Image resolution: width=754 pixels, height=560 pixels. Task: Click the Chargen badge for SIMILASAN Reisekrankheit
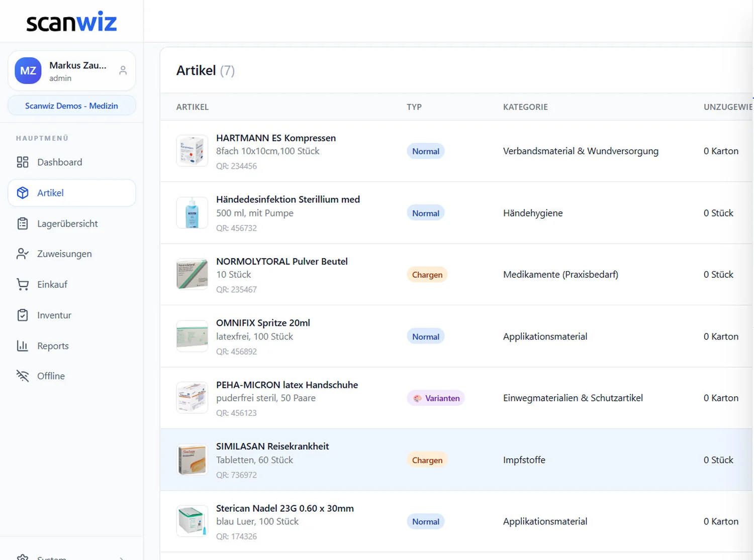point(427,460)
